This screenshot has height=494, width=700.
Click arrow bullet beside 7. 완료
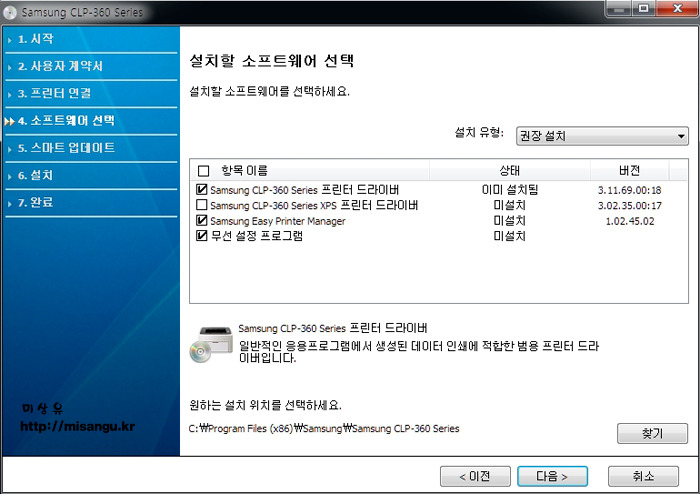[x=9, y=203]
